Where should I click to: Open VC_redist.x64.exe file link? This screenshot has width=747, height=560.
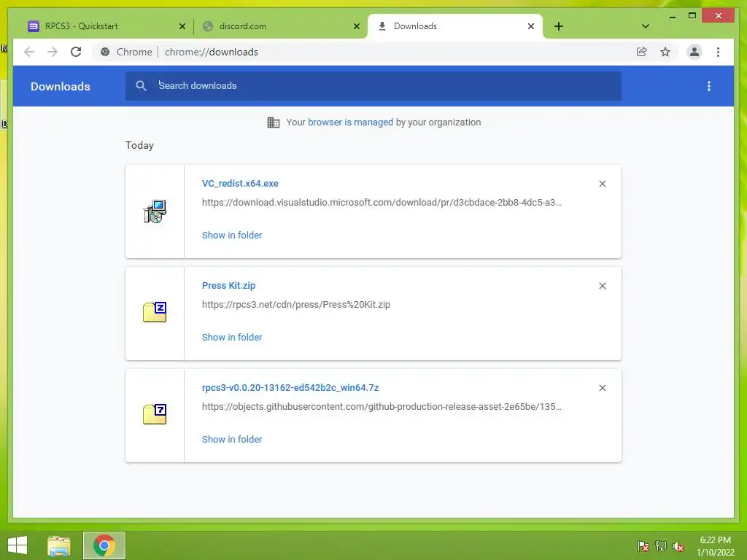click(239, 183)
